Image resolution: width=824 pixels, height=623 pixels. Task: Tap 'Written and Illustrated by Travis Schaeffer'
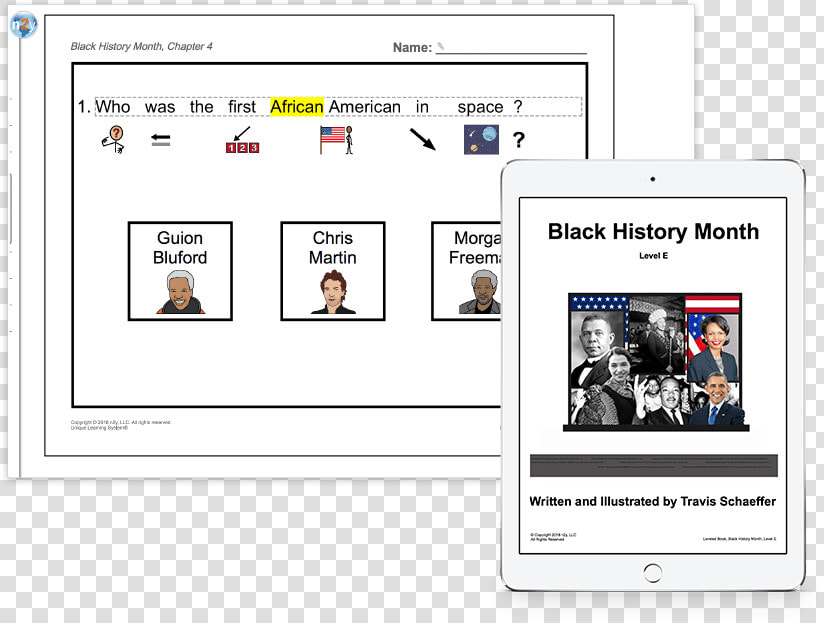[653, 501]
